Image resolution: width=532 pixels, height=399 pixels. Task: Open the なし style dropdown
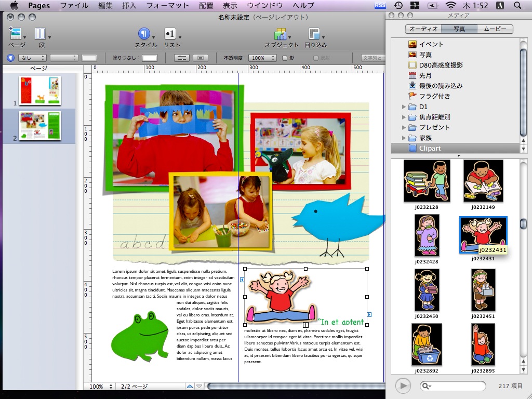coord(32,58)
